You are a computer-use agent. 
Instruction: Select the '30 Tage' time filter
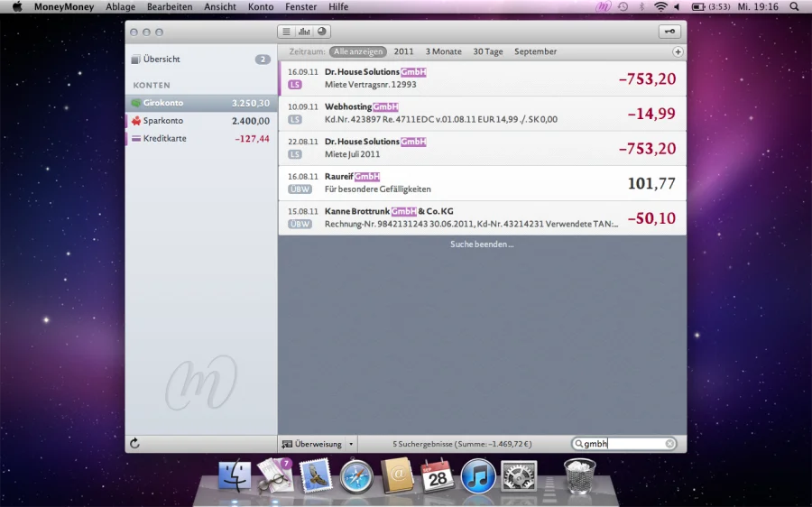pos(488,52)
